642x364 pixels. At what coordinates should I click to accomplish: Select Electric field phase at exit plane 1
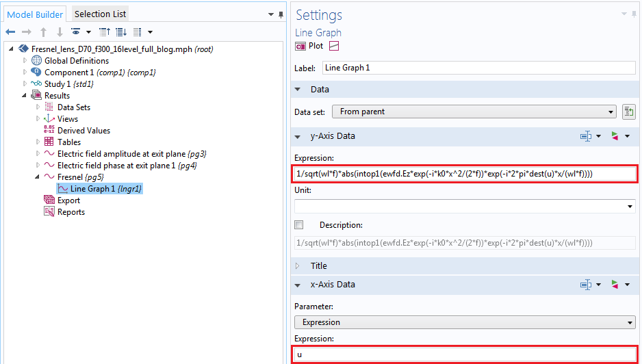(x=127, y=166)
